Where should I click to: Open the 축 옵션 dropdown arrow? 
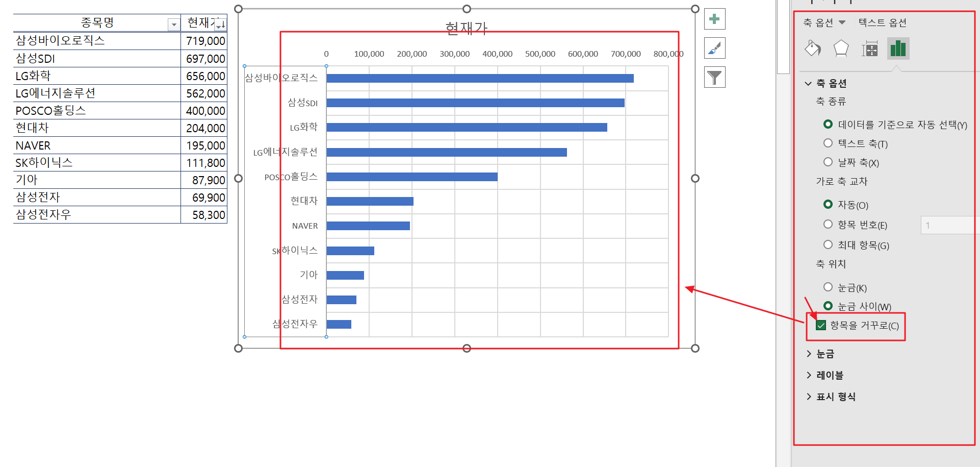(842, 22)
